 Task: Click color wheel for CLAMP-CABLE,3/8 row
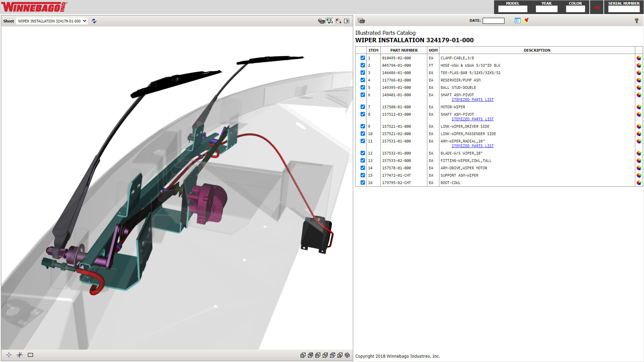[639, 58]
